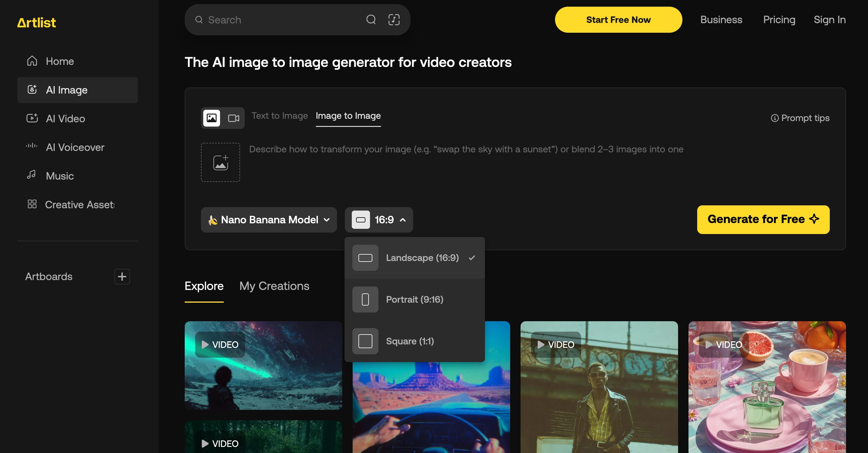Click the audio search icon in the search bar
Image resolution: width=868 pixels, height=453 pixels.
coord(393,20)
